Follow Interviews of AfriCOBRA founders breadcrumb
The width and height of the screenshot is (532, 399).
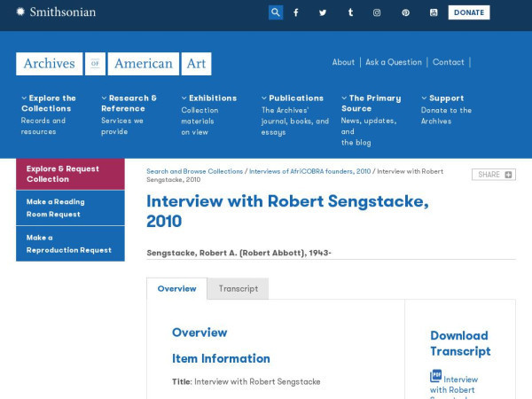[x=309, y=171]
